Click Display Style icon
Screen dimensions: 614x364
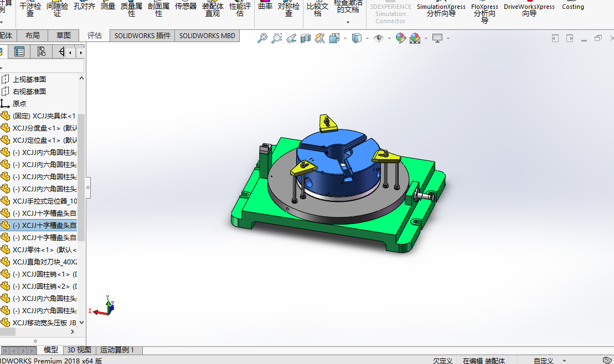click(357, 38)
